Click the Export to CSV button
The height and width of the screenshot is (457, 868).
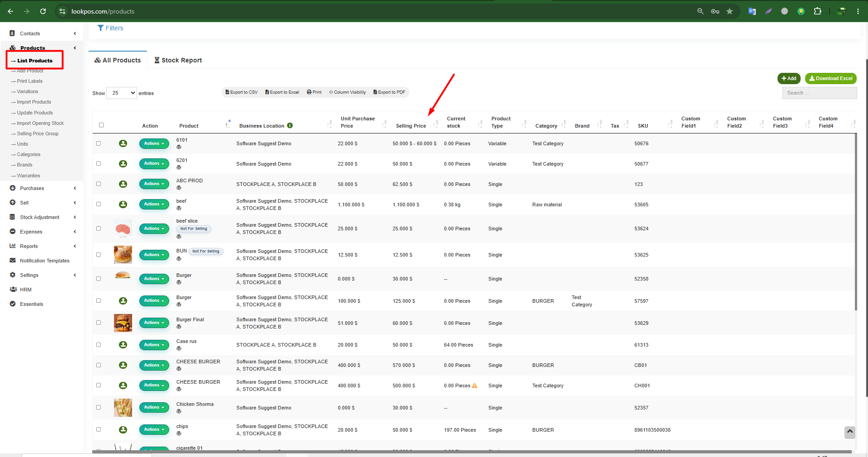[x=242, y=92]
